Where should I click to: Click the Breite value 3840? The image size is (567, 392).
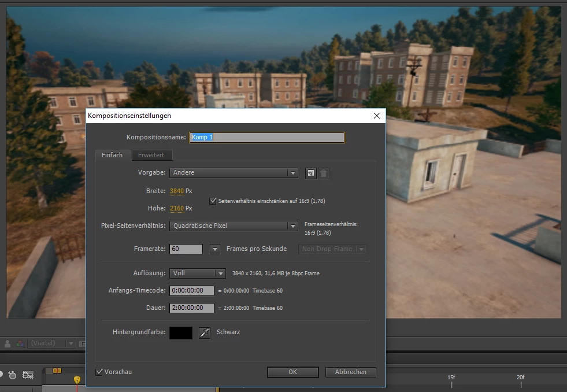[x=177, y=191]
